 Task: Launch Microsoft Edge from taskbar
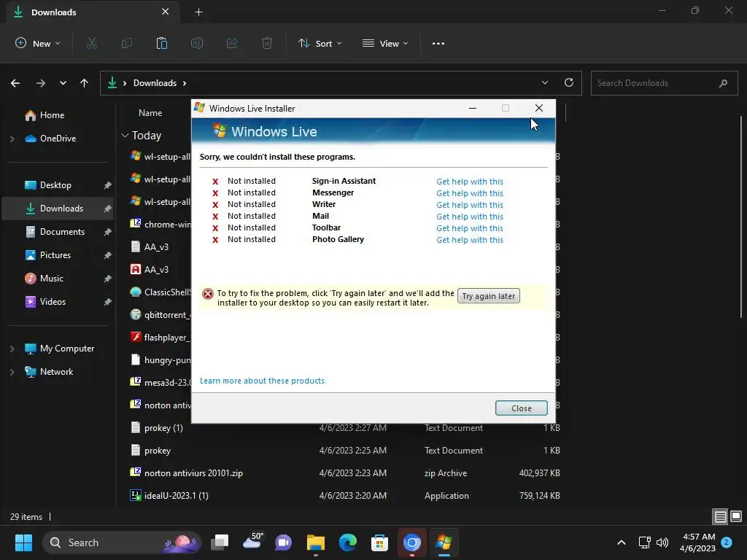click(348, 542)
